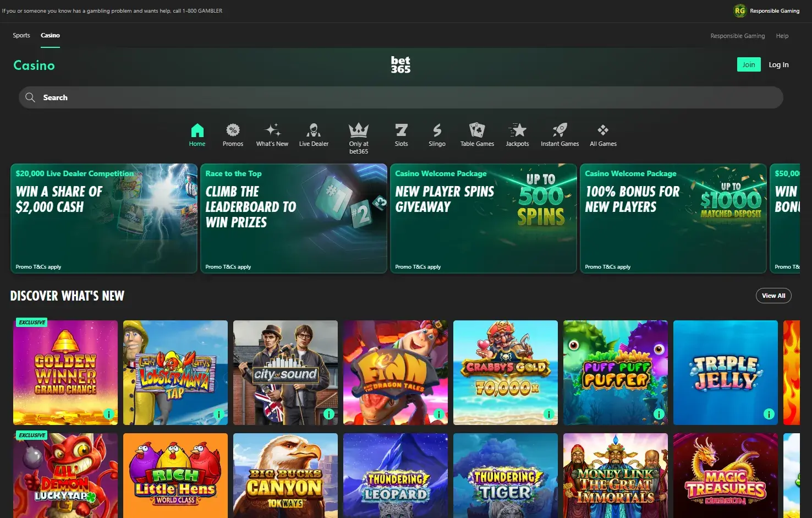This screenshot has height=518, width=812.
Task: Launch Magic Treasures Dragon game
Action: [x=726, y=476]
